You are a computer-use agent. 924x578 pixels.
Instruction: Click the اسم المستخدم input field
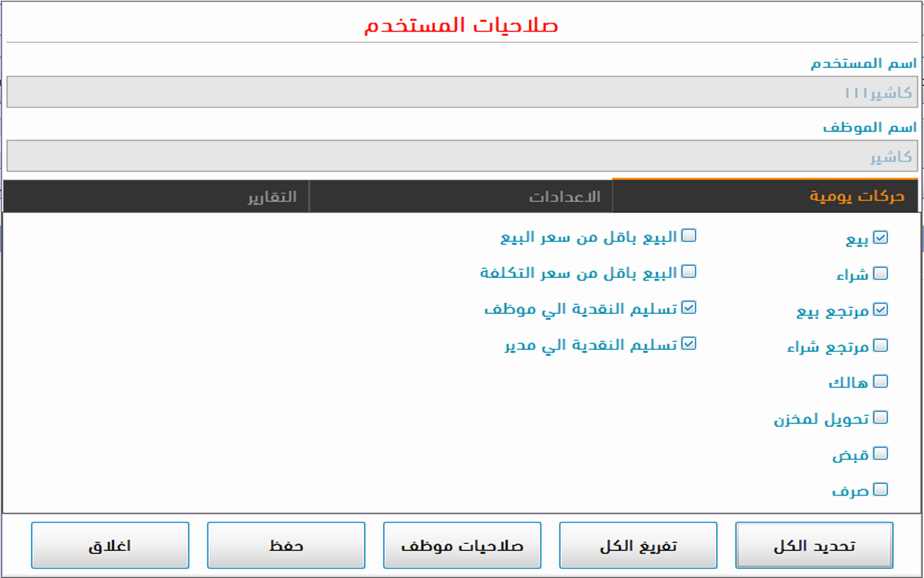462,92
